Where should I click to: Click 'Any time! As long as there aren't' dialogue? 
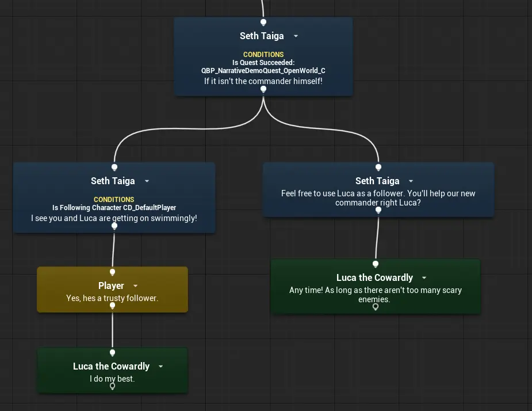pyautogui.click(x=375, y=295)
